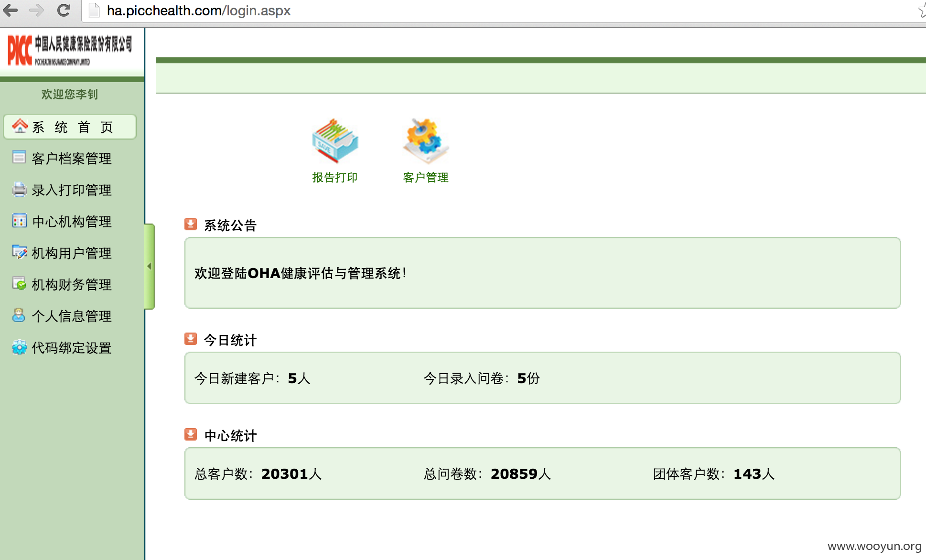Open the 报告打印 report print icon

(335, 140)
